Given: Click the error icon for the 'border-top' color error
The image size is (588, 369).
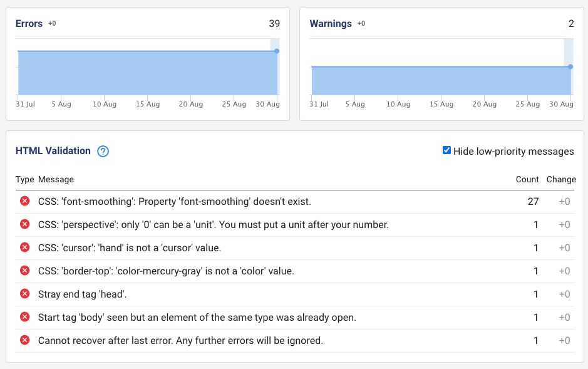Looking at the screenshot, I should (x=24, y=271).
